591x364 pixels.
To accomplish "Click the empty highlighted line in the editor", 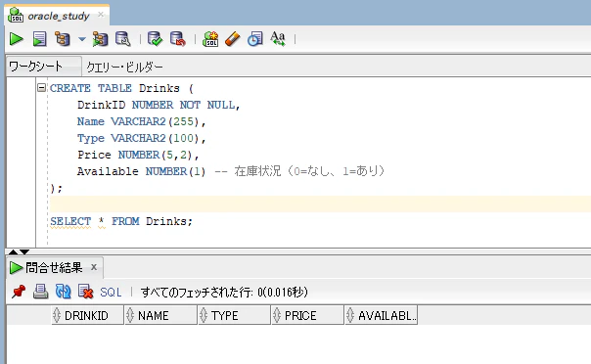I will click(320, 204).
